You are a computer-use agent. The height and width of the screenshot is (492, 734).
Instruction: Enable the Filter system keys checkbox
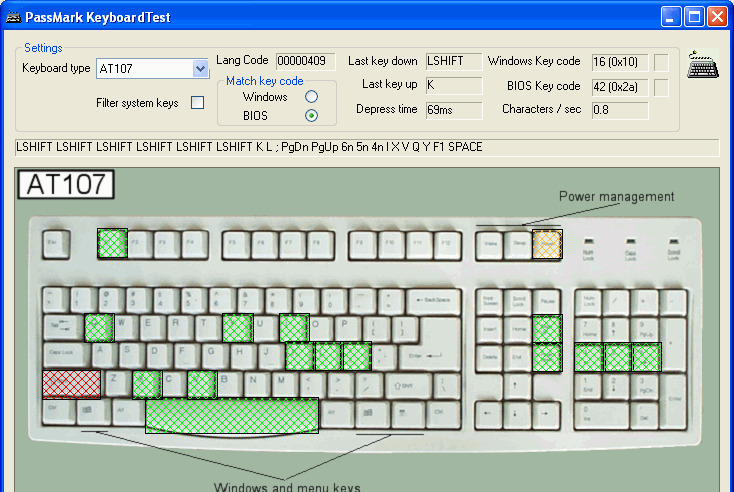[198, 103]
